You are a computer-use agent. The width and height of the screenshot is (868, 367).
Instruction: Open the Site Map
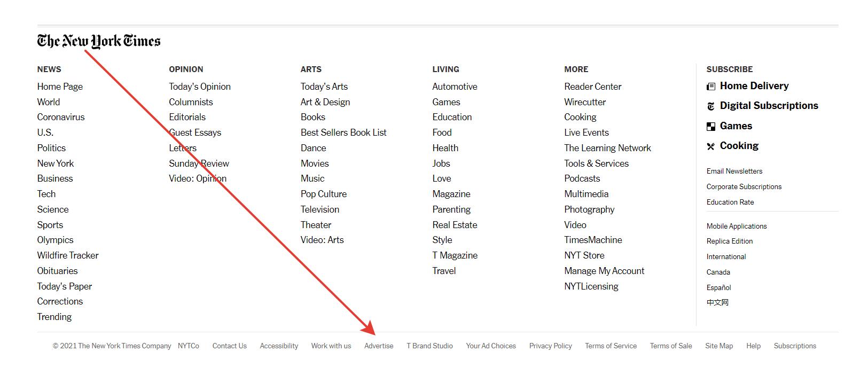tap(719, 346)
